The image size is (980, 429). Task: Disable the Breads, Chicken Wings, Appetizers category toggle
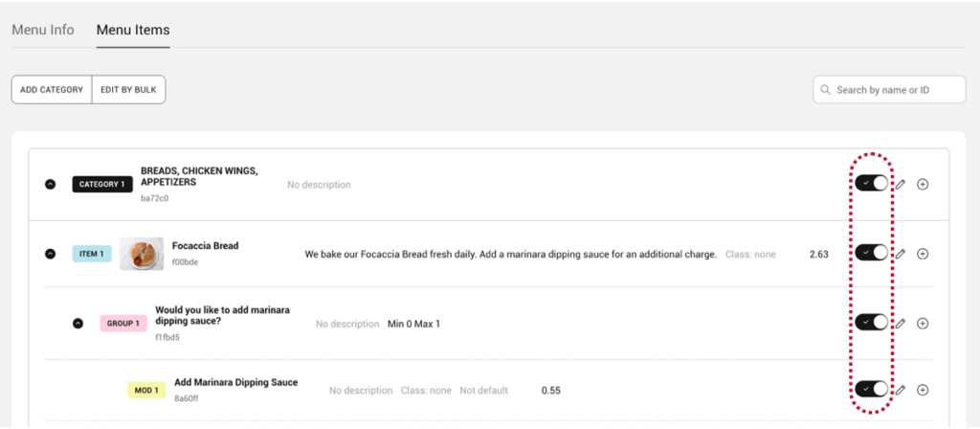(871, 184)
